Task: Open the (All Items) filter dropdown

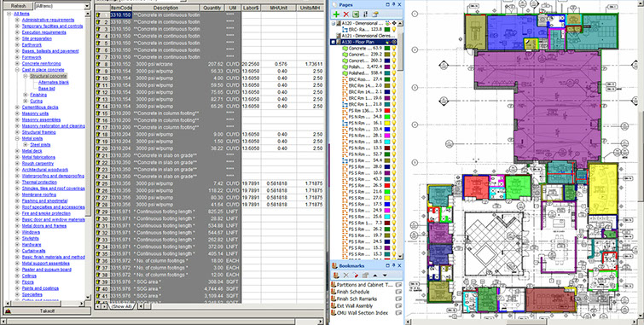Action: tap(87, 6)
